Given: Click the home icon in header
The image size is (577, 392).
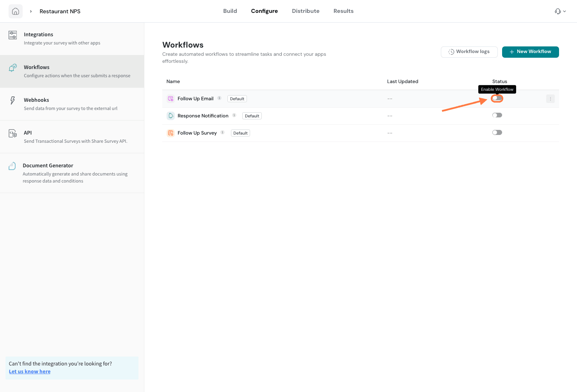Looking at the screenshot, I should [16, 11].
